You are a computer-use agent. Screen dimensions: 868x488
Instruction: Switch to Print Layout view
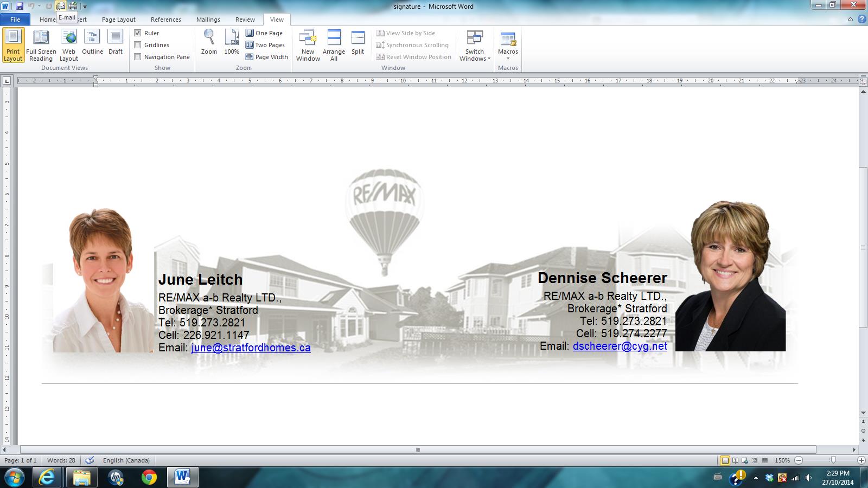point(13,46)
